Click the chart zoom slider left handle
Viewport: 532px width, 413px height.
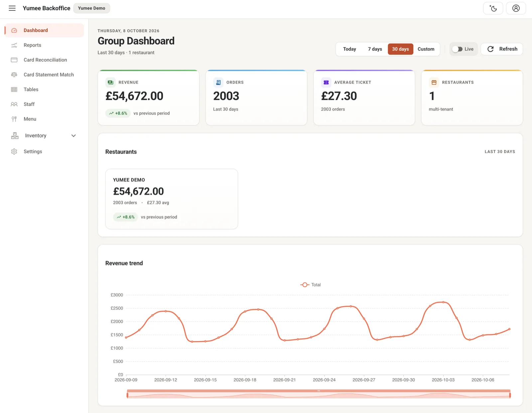[x=127, y=395]
